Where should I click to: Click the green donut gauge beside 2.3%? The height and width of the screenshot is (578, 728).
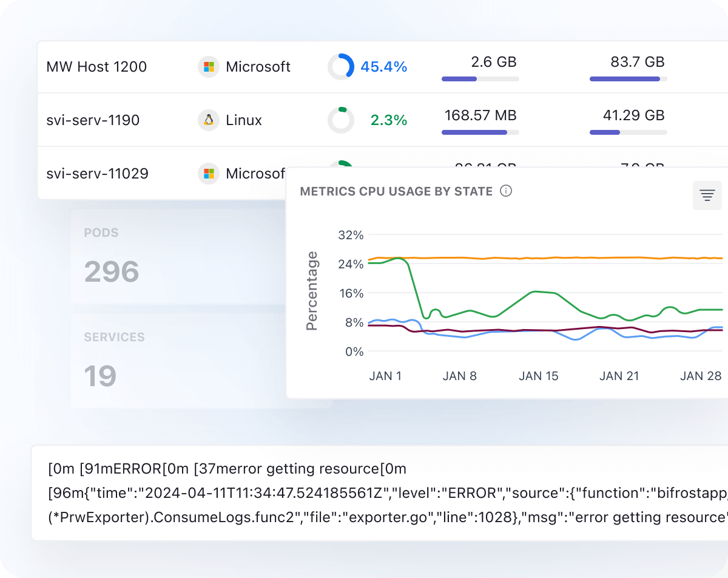coord(341,120)
